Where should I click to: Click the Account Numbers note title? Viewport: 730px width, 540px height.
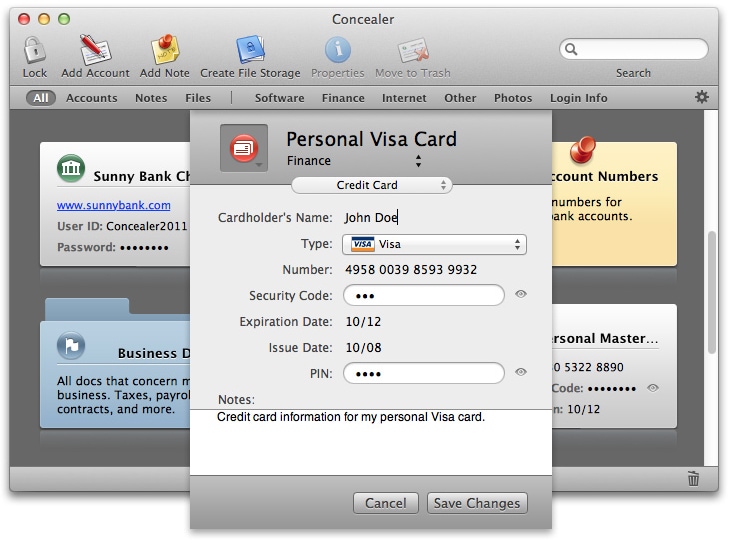pyautogui.click(x=605, y=176)
